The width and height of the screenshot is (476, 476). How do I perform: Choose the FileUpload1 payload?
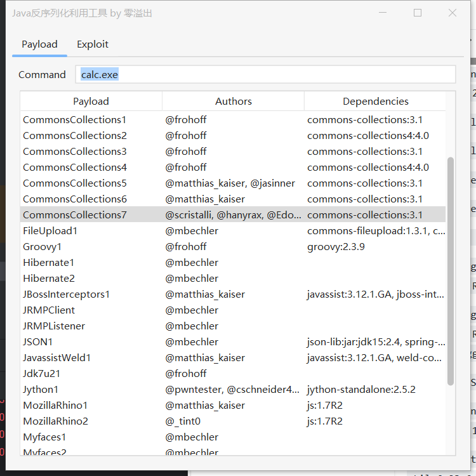pyautogui.click(x=50, y=231)
